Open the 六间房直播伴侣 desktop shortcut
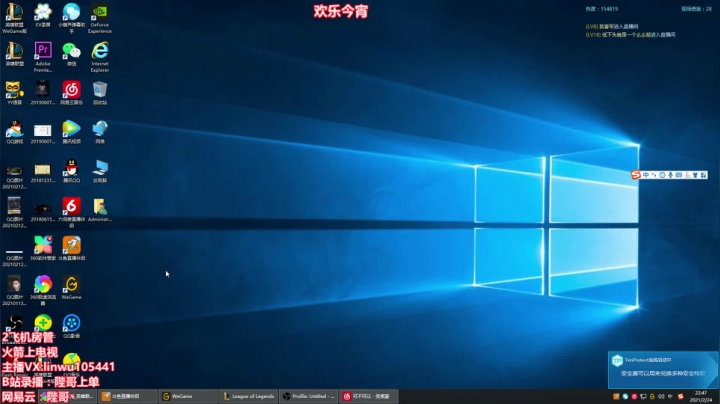720x404 pixels. pyautogui.click(x=71, y=213)
